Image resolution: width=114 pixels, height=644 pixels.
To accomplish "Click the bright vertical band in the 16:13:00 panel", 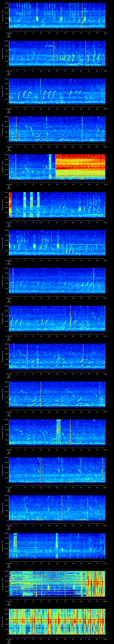I will 59,432.
